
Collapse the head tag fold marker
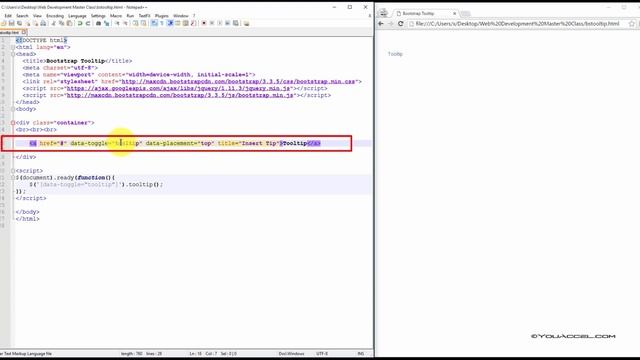[13, 54]
